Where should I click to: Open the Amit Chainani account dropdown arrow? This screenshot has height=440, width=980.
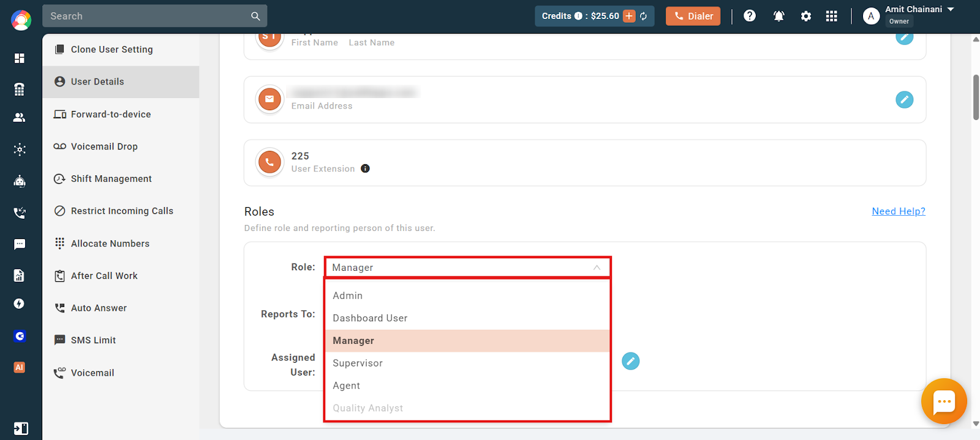pos(951,9)
